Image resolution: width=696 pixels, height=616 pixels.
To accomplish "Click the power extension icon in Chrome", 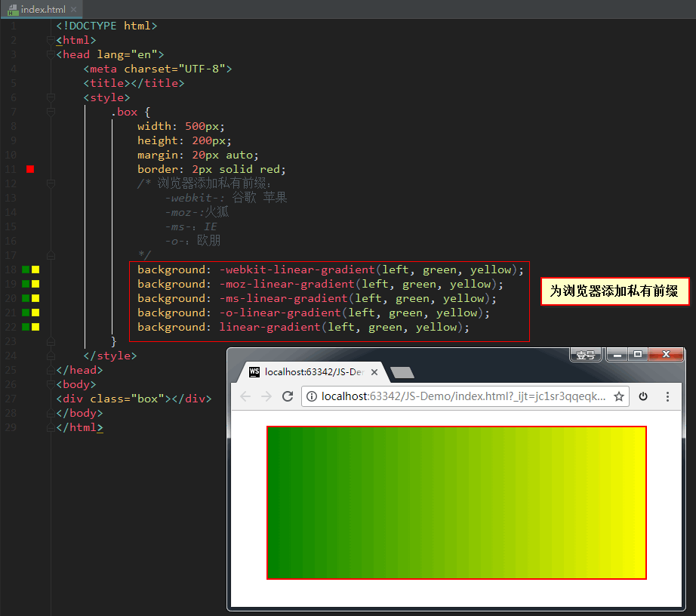I will pyautogui.click(x=643, y=396).
